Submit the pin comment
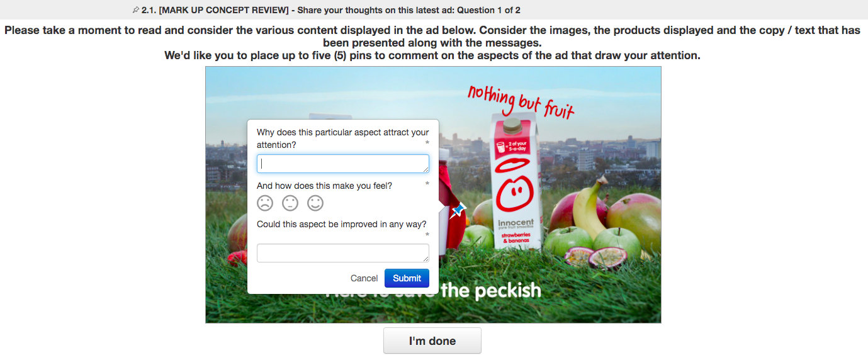The width and height of the screenshot is (868, 355). click(x=407, y=278)
